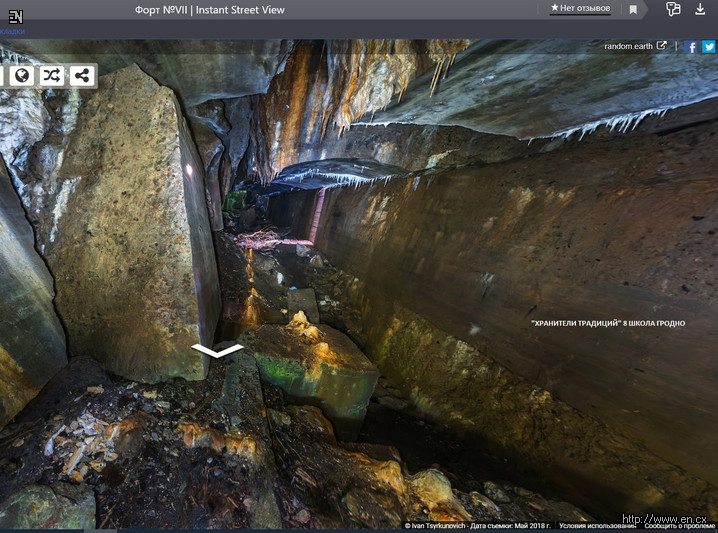
Task: Click the page title 'Форт №VII | Instant Street View'
Action: [x=209, y=9]
